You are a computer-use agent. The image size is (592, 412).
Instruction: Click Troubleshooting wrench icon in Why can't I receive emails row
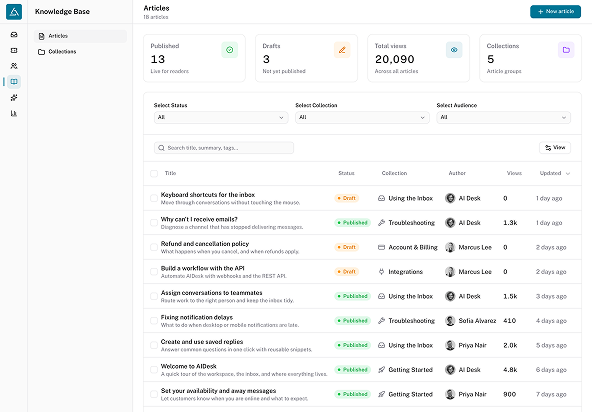click(381, 223)
